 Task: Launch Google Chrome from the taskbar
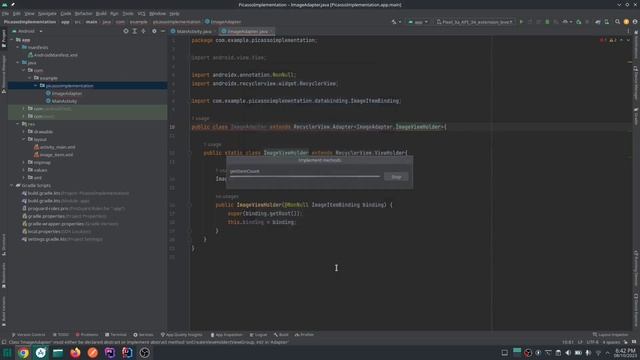pyautogui.click(x=23, y=353)
